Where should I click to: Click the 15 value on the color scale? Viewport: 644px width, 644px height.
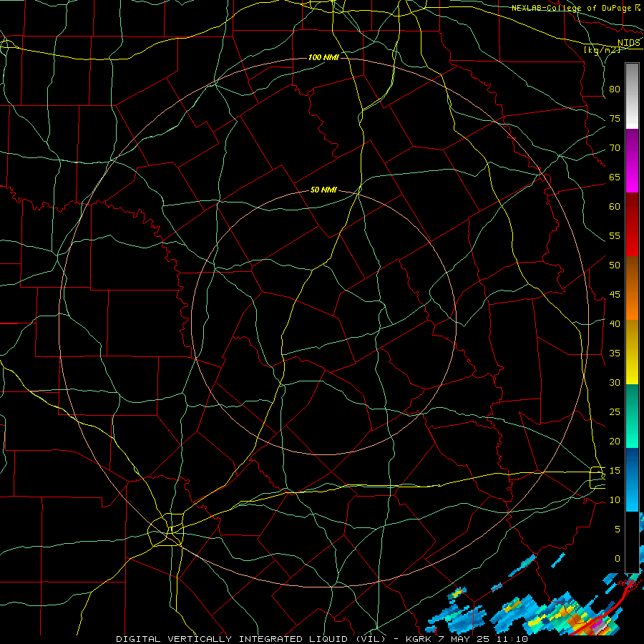pyautogui.click(x=615, y=471)
